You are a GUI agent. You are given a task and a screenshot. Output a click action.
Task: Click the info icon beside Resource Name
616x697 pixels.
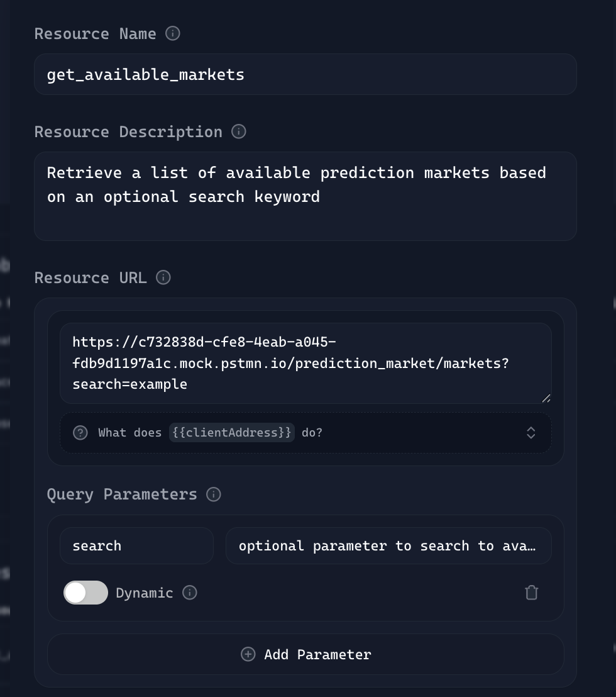tap(173, 33)
